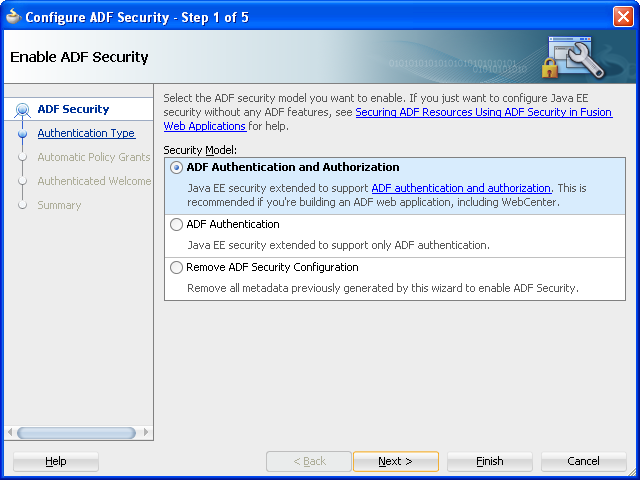Click the disabled < Back button

pyautogui.click(x=309, y=461)
